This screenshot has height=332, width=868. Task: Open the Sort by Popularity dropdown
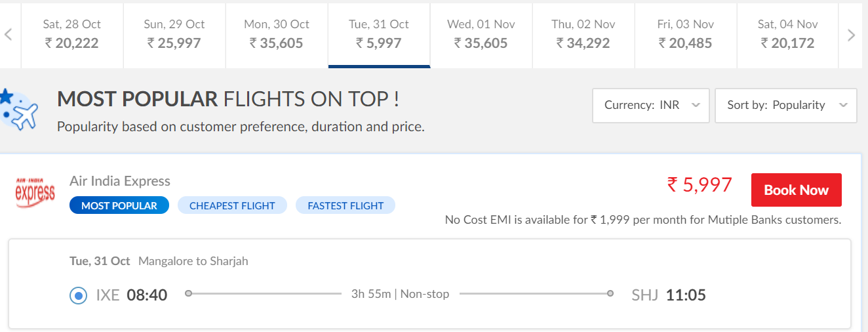(785, 105)
